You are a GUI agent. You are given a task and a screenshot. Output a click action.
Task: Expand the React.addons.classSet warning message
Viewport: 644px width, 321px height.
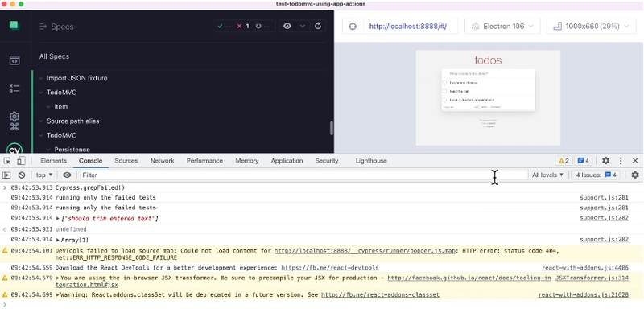(x=57, y=295)
